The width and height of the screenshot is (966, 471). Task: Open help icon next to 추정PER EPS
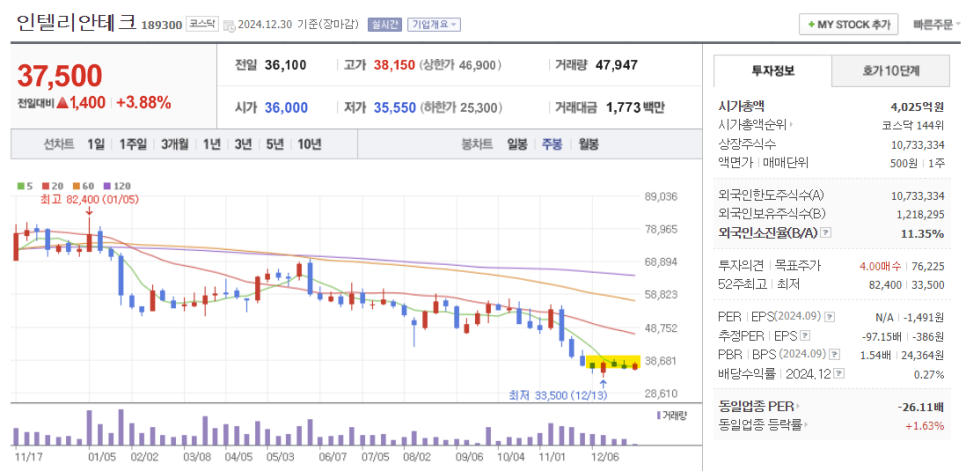coord(805,336)
